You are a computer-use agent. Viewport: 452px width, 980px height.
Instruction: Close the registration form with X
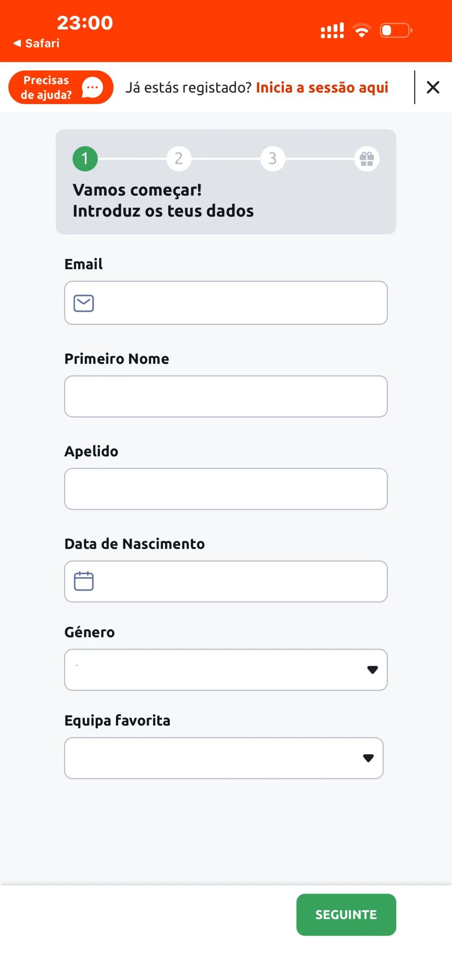pos(432,87)
